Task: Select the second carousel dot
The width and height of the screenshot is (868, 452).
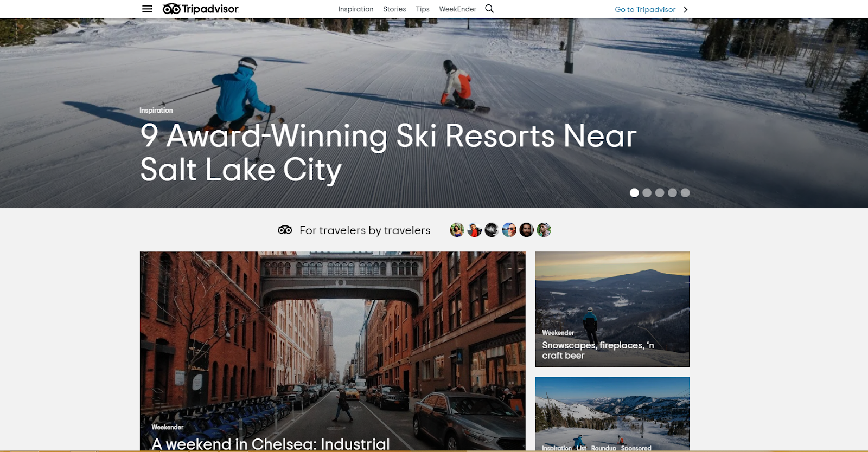Action: click(647, 192)
